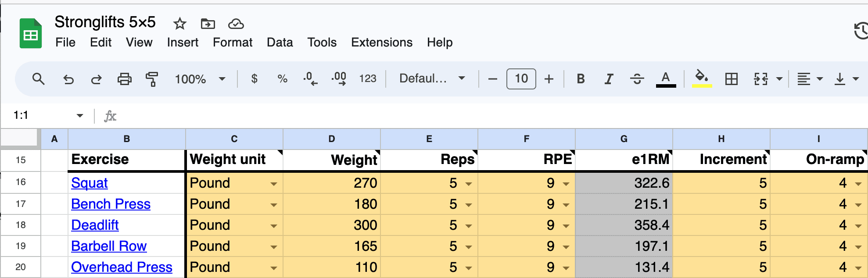The height and width of the screenshot is (278, 868).
Task: Click font size input field
Action: coord(521,79)
